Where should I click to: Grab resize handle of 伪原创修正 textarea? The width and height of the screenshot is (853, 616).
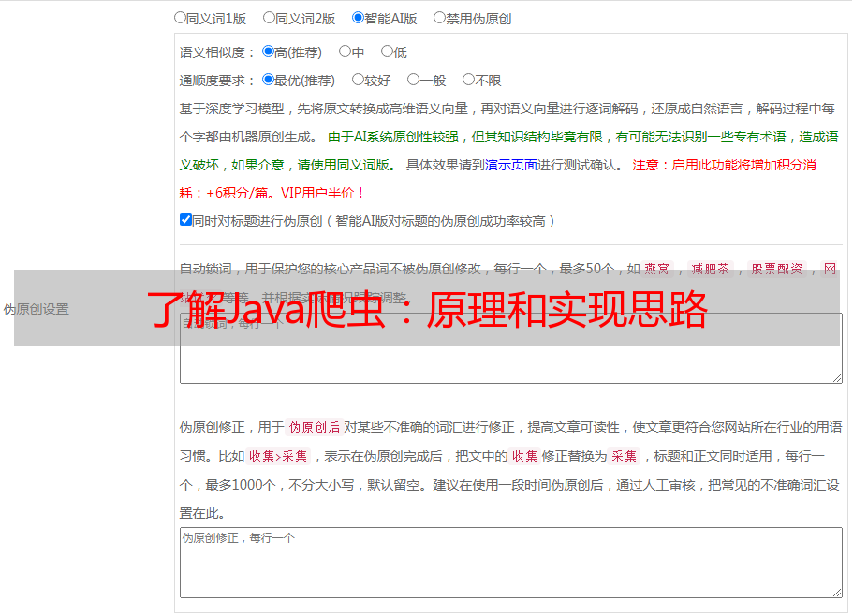pyautogui.click(x=837, y=593)
